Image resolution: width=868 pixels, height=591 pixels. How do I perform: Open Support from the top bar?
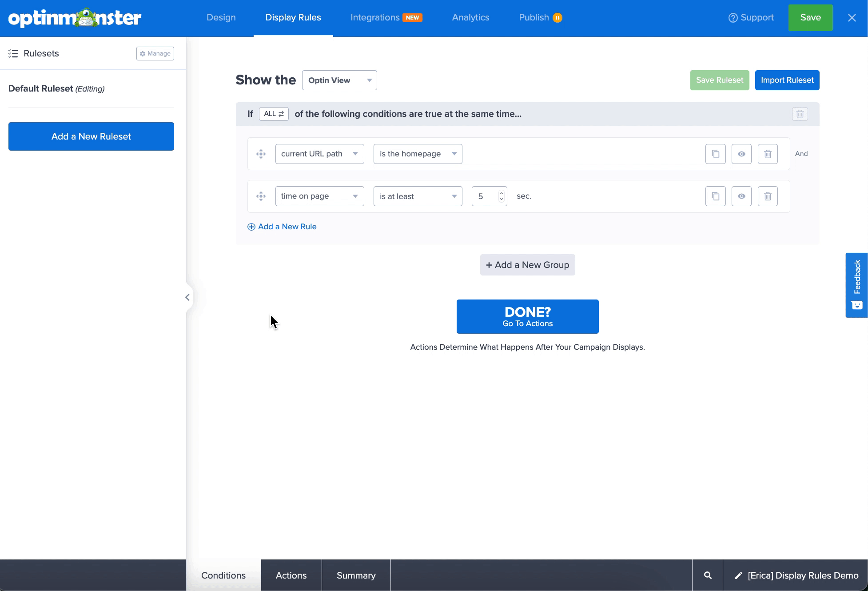coord(751,17)
